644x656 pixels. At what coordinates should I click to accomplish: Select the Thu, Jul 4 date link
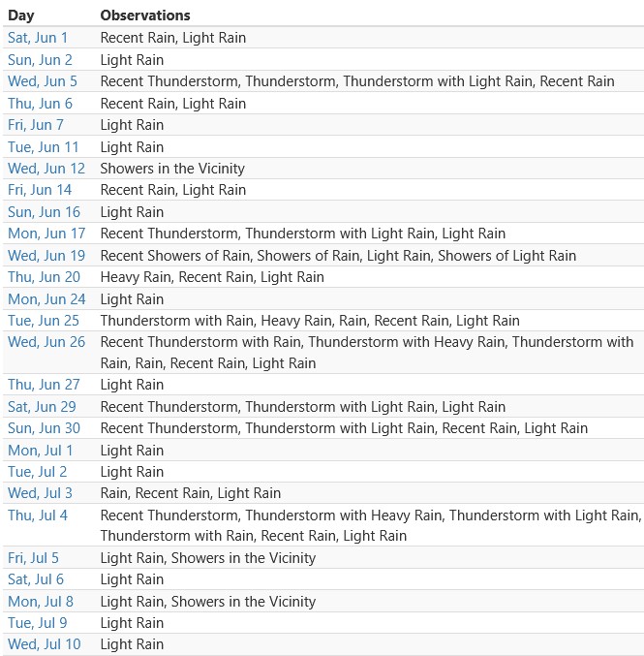click(x=38, y=515)
